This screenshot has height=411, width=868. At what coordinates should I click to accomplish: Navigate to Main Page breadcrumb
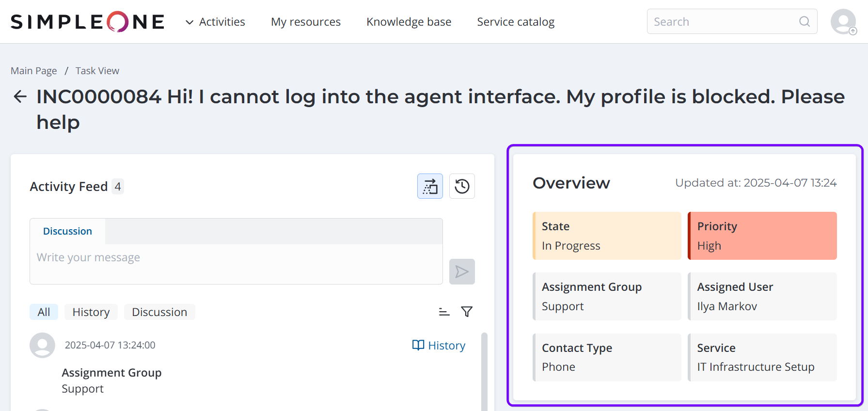point(34,71)
